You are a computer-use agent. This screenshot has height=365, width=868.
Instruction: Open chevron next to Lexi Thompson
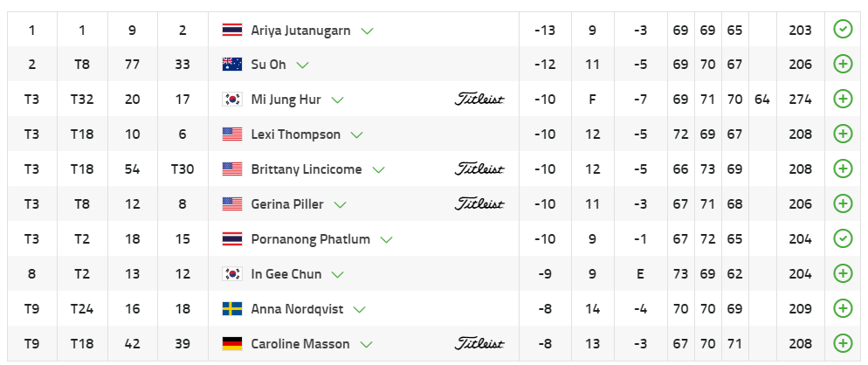(x=356, y=135)
